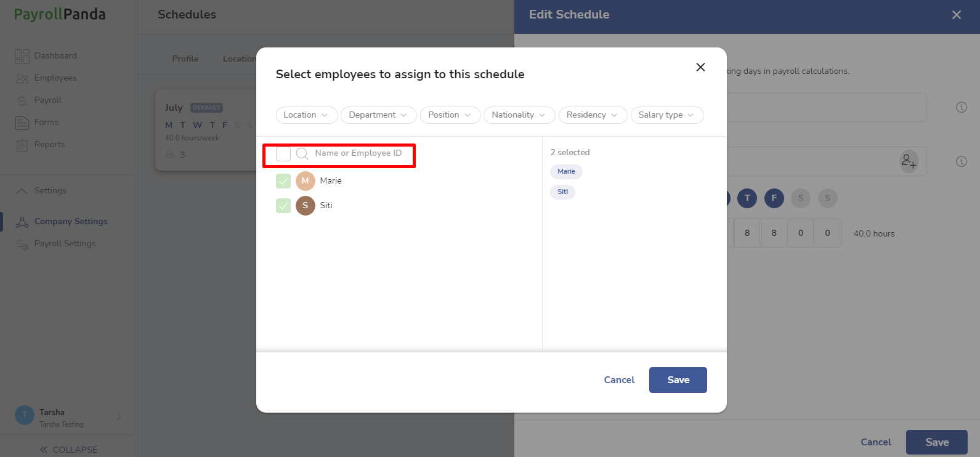Expand the Department filter dropdown
980x457 pixels.
[x=379, y=115]
